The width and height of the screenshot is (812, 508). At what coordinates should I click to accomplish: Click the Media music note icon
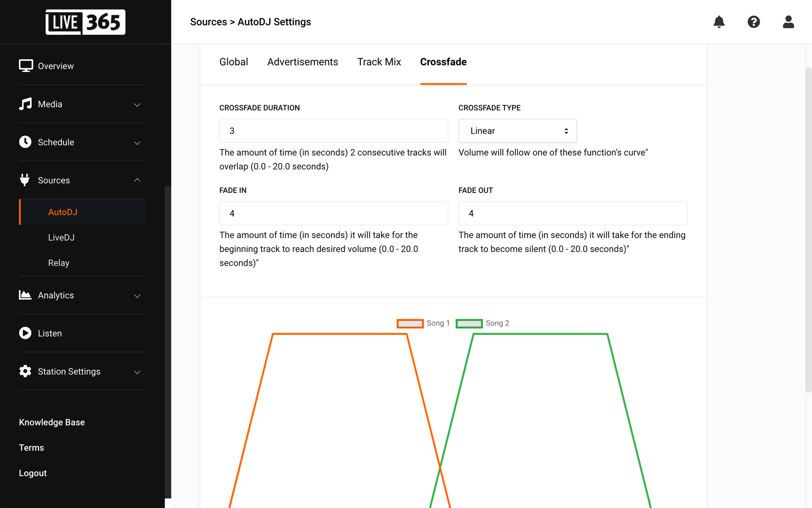[25, 104]
